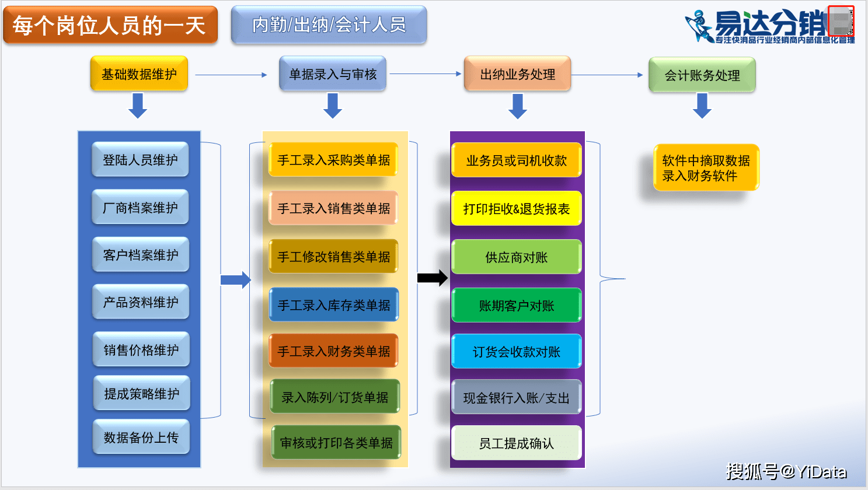Click the 打印拒收&退货报表 box
Screen dimensions: 868x490
tap(517, 208)
